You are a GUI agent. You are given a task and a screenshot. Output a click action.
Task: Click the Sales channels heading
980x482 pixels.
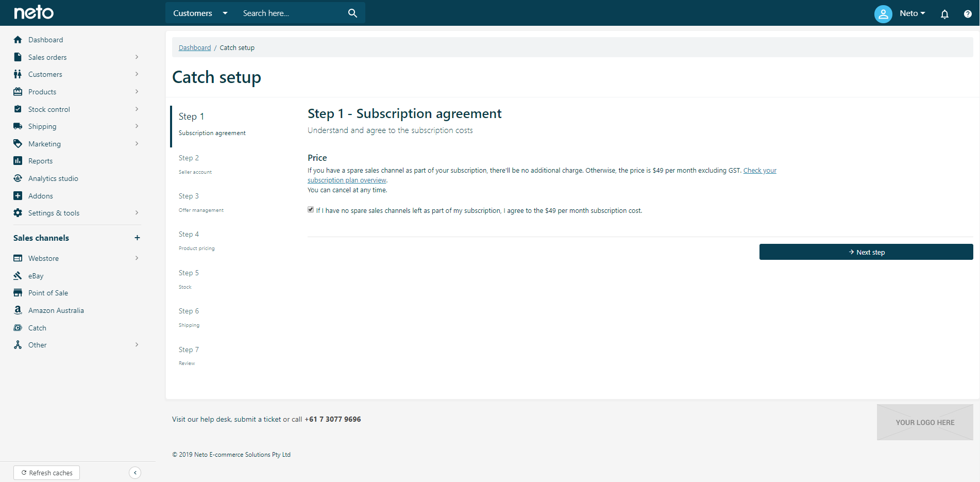click(x=41, y=238)
